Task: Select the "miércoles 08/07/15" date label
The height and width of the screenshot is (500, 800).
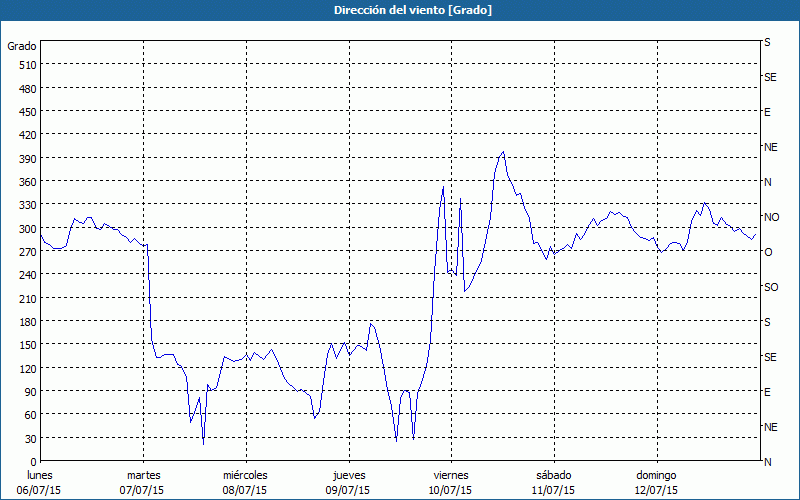Action: tap(245, 483)
